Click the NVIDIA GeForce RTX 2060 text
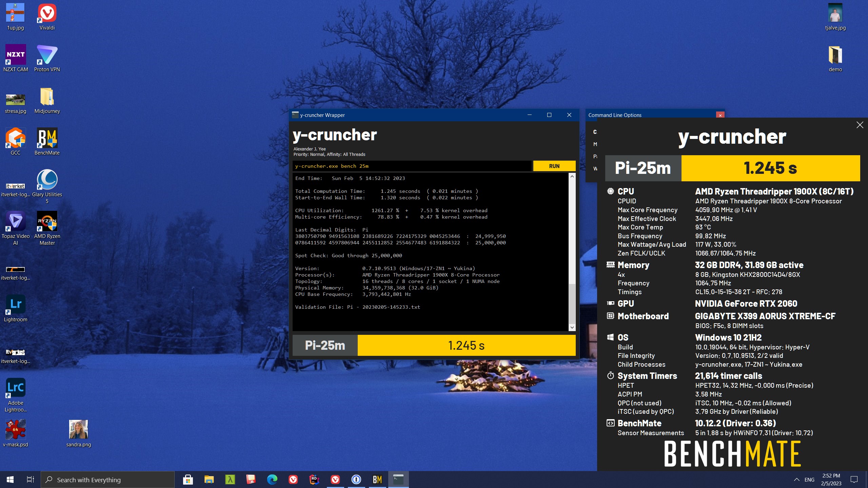Viewport: 868px width, 488px height. tap(746, 304)
